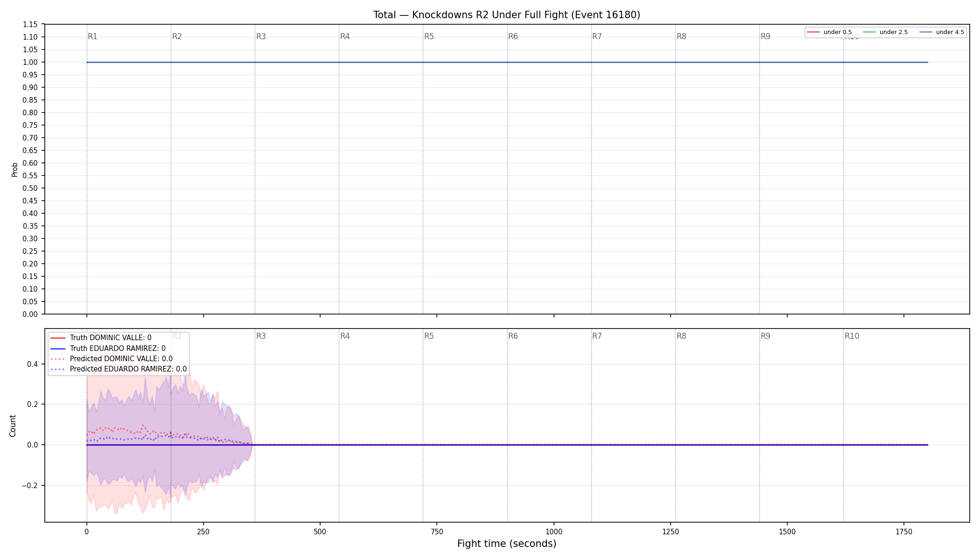This screenshot has height=560, width=980.
Task: Click the R2 round label in the Prob chart
Action: pyautogui.click(x=177, y=36)
